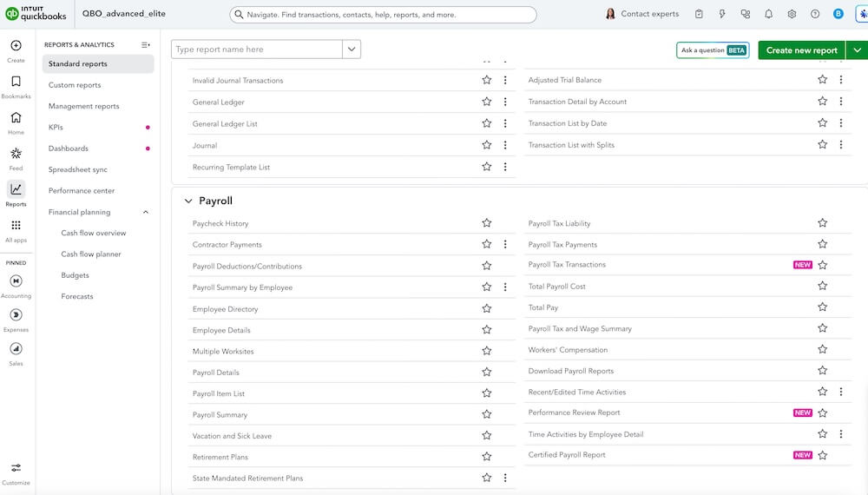Click the lightning bolt icon in the header

click(x=722, y=15)
